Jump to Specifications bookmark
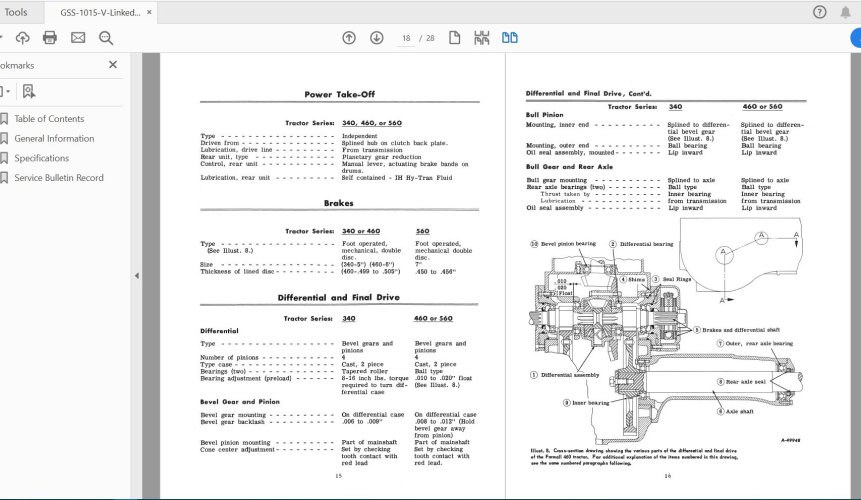 (42, 158)
